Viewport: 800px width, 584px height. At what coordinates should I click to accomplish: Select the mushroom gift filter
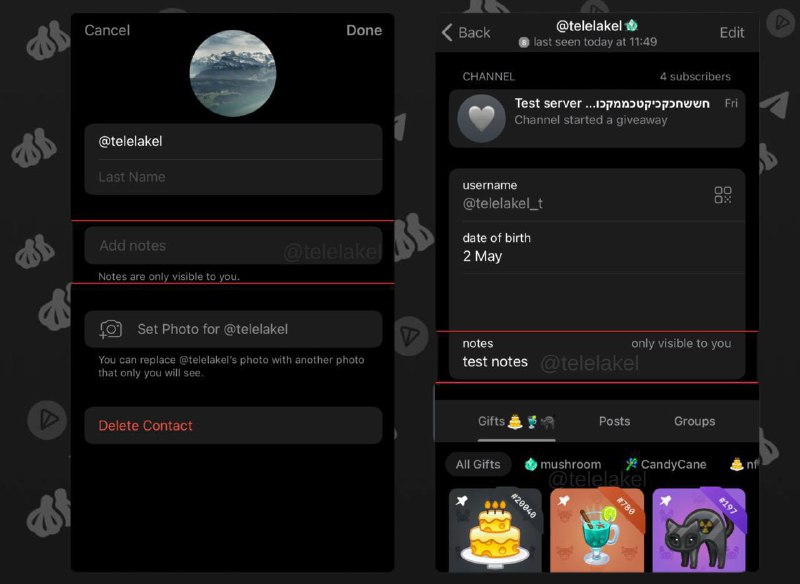tap(563, 465)
